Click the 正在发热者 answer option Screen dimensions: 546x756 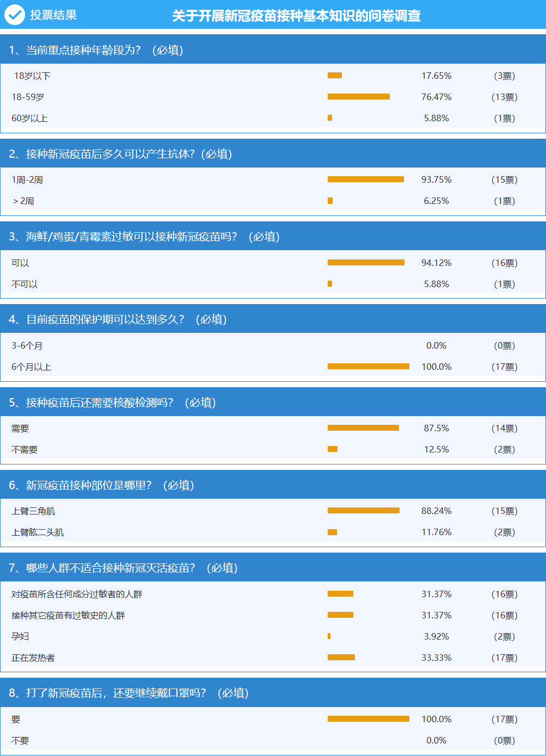pyautogui.click(x=33, y=658)
